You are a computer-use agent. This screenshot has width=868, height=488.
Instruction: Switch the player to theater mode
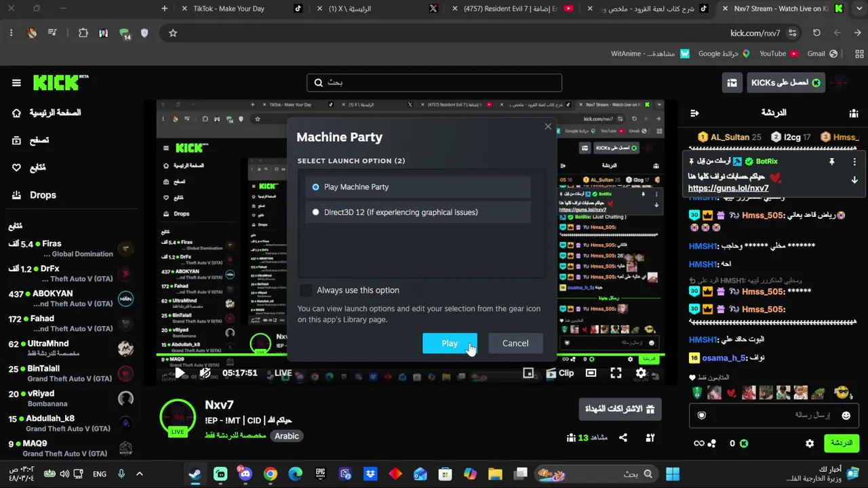[591, 373]
